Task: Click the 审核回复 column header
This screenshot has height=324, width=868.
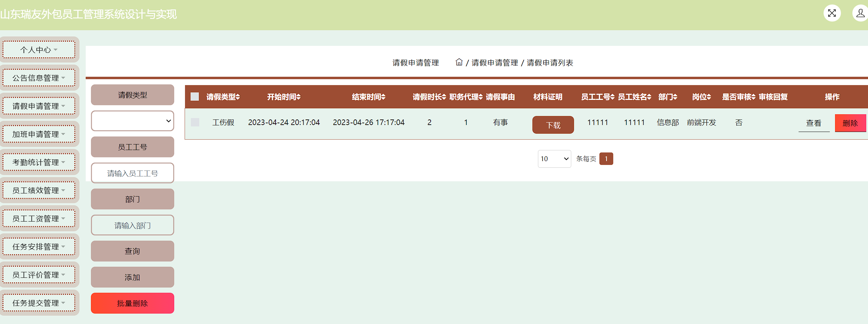Action: (x=773, y=97)
